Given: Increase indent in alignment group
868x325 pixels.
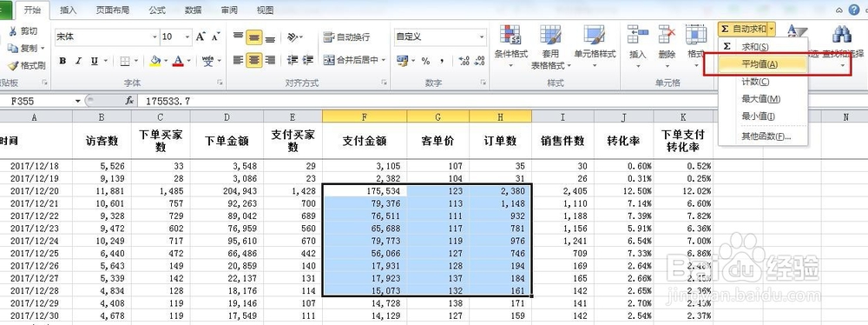Looking at the screenshot, I should [308, 60].
